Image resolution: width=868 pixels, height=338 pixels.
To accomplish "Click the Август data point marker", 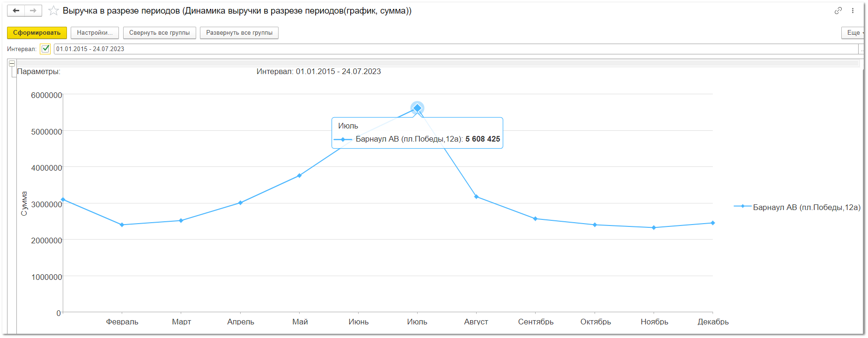I will [x=476, y=197].
